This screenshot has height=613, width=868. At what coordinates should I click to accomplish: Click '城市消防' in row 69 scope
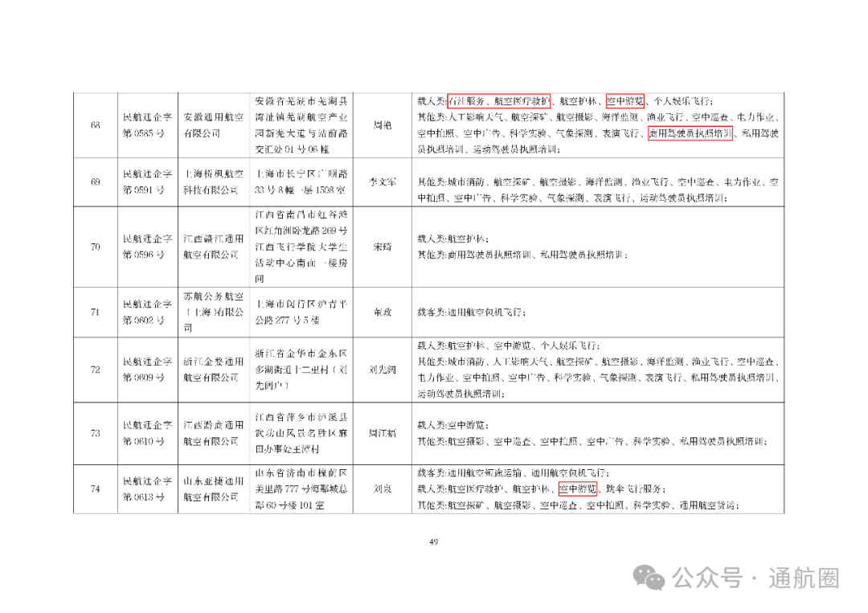tap(465, 182)
